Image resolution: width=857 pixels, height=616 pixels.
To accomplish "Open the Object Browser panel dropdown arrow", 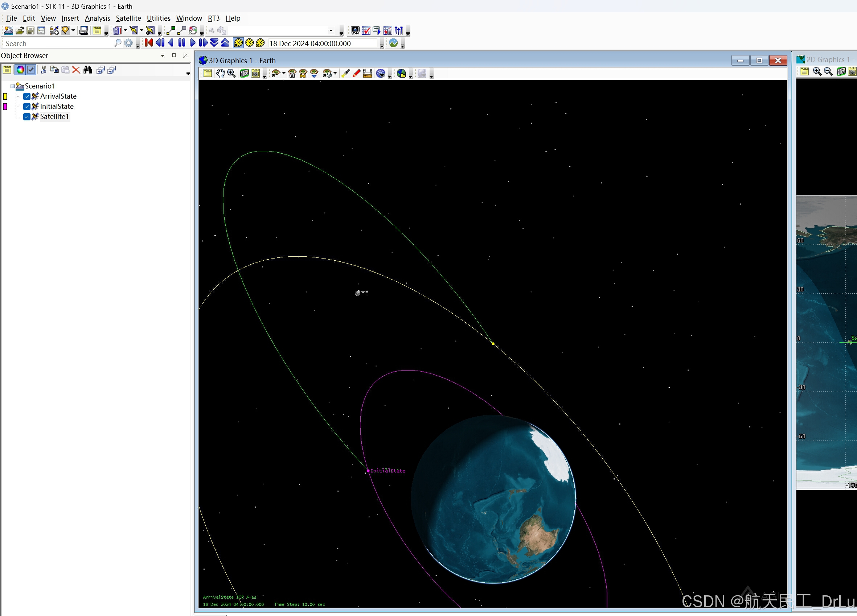I will click(163, 55).
